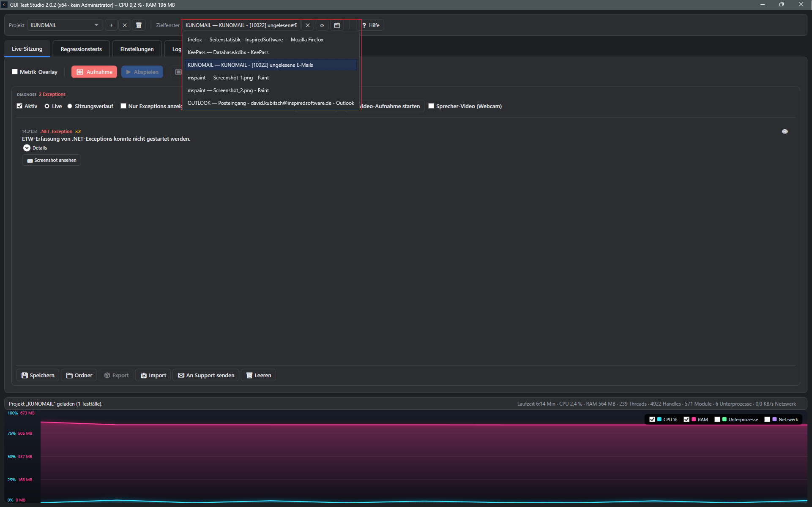The image size is (812, 507).
Task: Send log via An Support senden
Action: point(206,375)
